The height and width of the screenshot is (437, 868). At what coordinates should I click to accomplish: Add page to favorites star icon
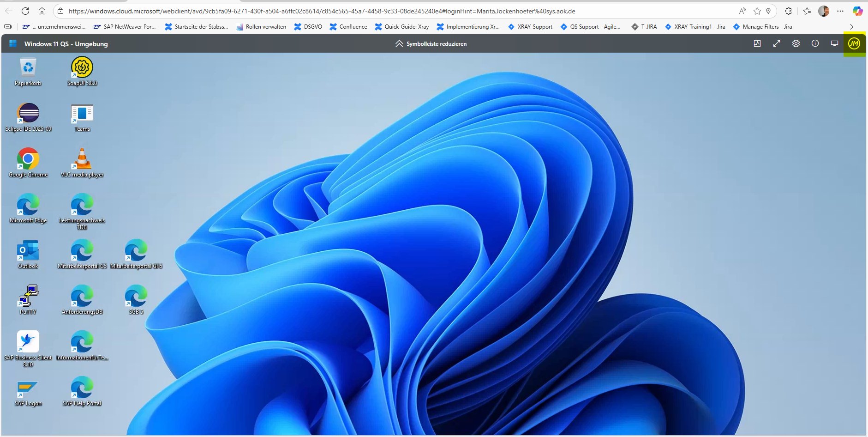click(x=757, y=11)
